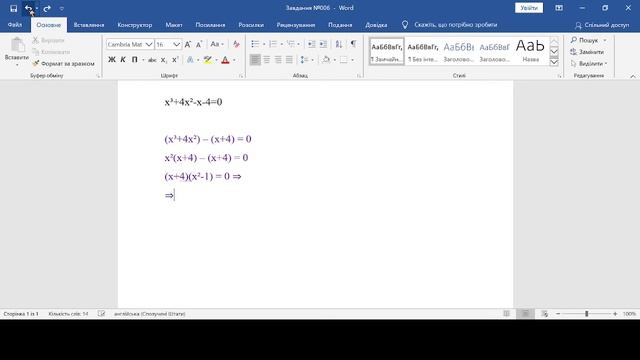Increase paragraph indent
Viewport: 640px width, 360px height.
[x=323, y=44]
